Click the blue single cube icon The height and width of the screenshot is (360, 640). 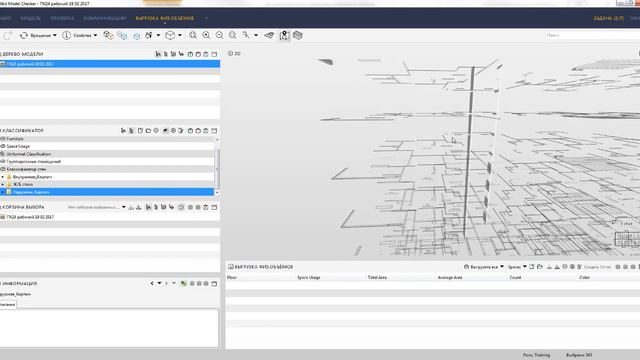[136, 36]
